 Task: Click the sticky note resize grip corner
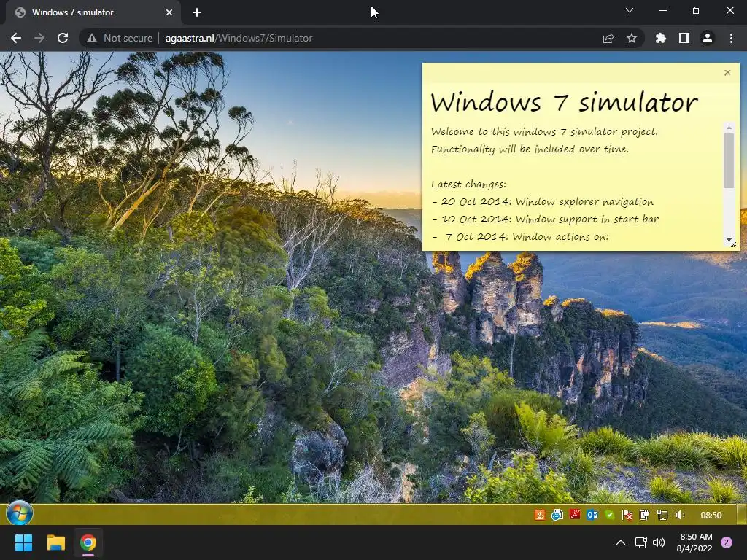point(732,245)
